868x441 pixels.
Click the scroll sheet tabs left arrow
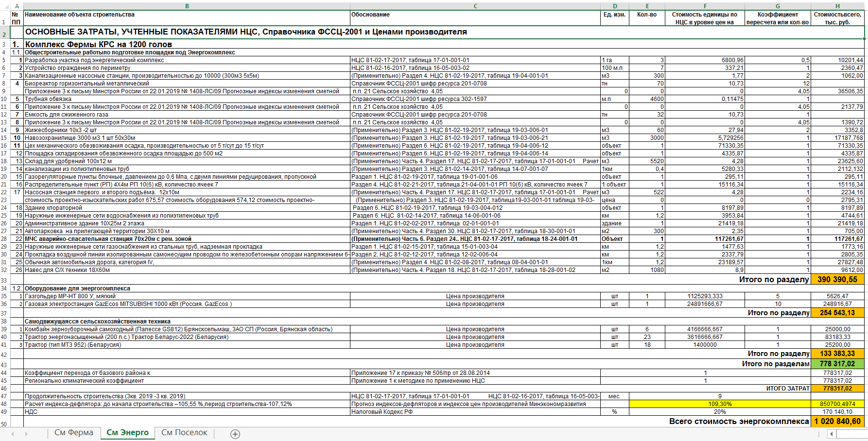(13, 434)
